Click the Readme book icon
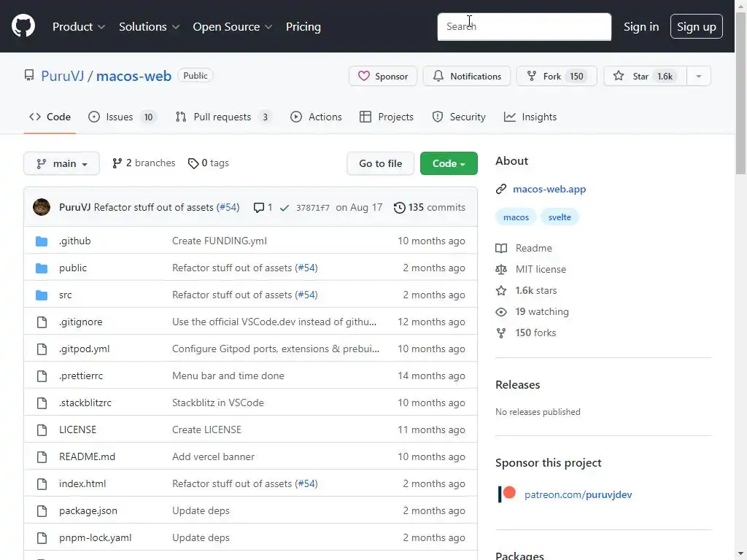 pos(501,248)
